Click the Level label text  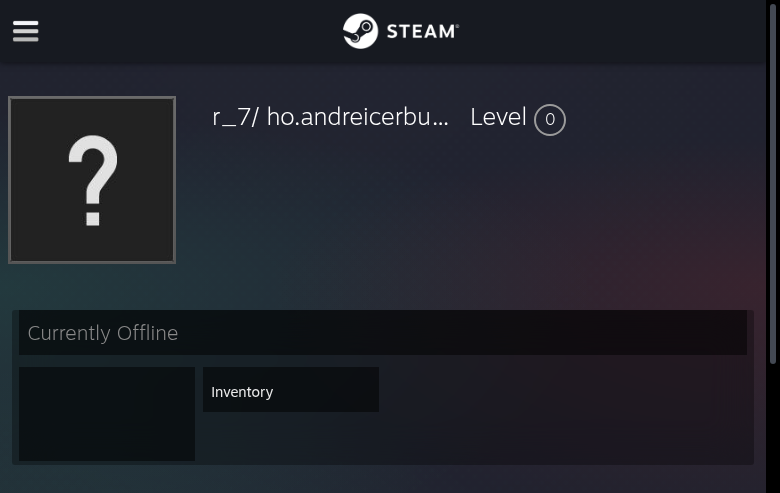point(498,117)
